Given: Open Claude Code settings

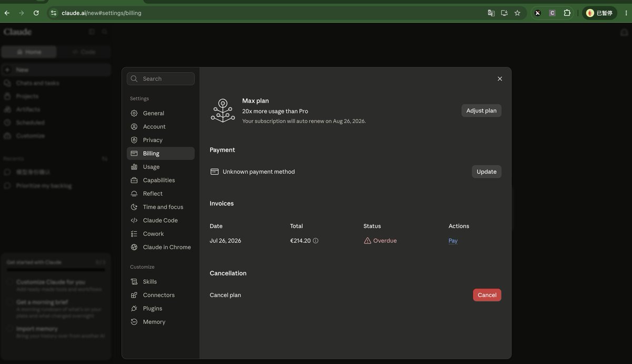Looking at the screenshot, I should (161, 220).
